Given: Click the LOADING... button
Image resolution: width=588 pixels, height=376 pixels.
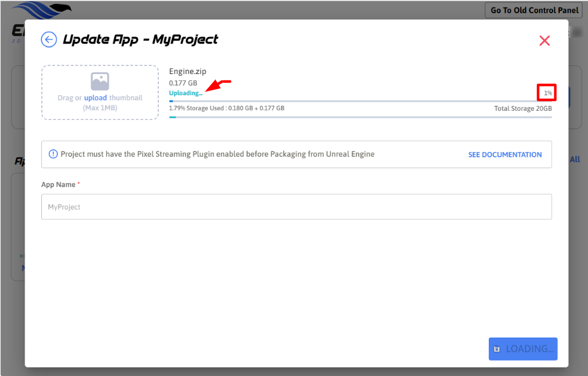Looking at the screenshot, I should (523, 349).
